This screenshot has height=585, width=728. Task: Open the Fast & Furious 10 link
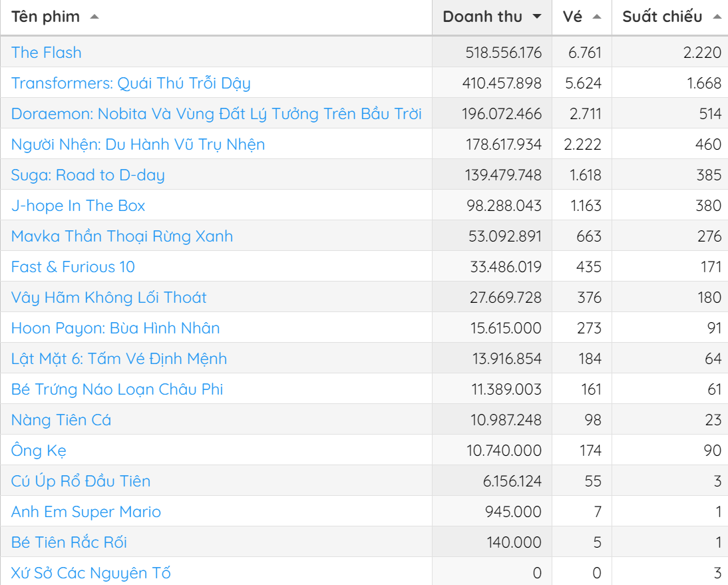[73, 267]
